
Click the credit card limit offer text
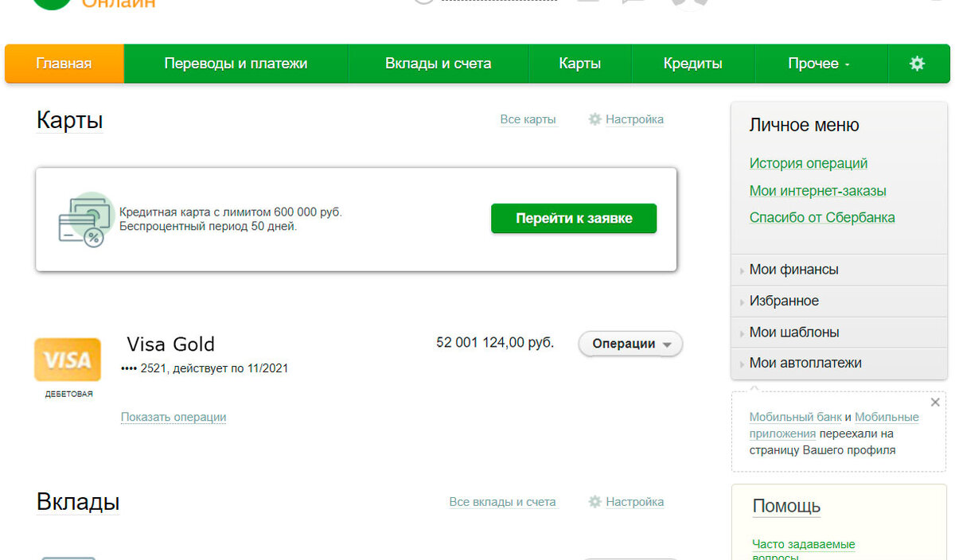coord(231,220)
